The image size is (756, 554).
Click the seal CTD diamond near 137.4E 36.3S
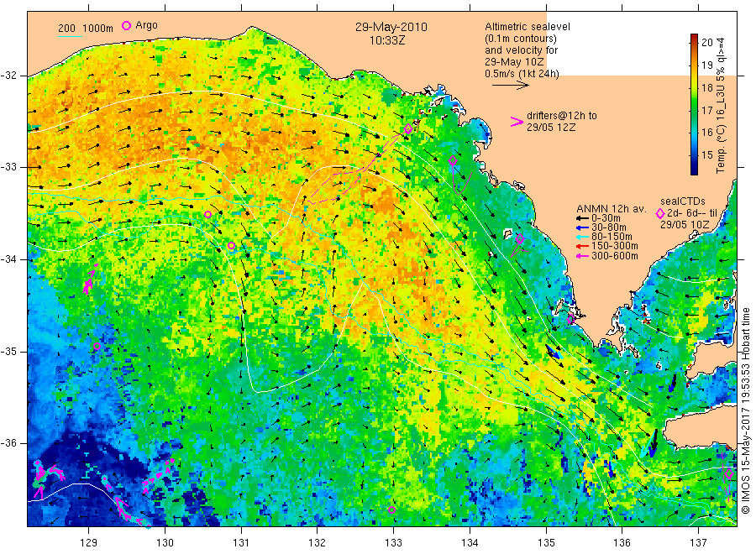pos(729,474)
